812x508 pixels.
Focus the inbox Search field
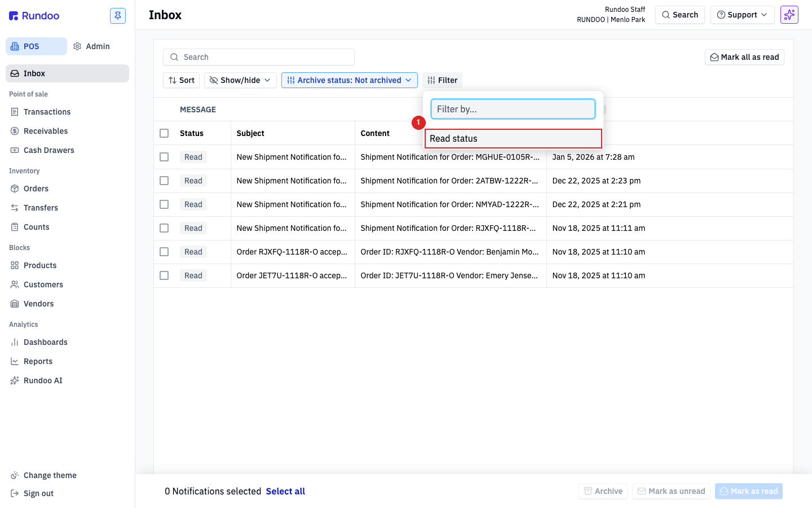(x=259, y=57)
